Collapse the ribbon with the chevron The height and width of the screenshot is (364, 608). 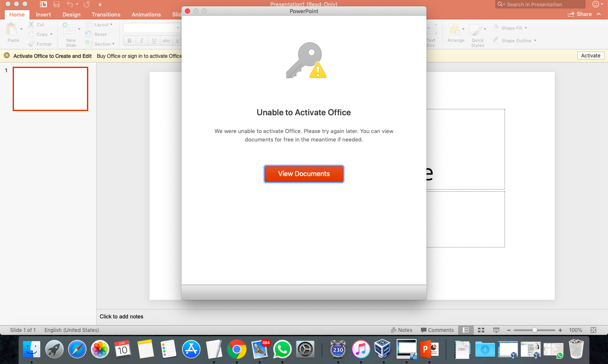tap(599, 14)
